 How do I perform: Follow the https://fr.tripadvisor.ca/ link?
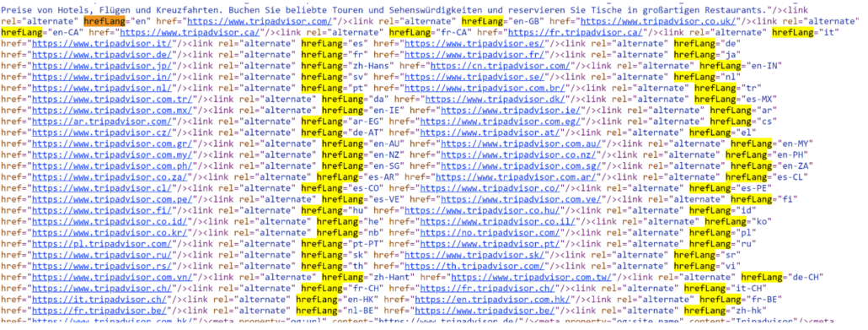coord(576,32)
